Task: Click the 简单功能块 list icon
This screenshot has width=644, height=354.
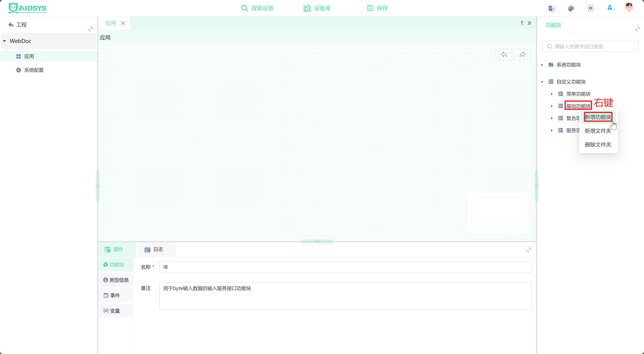Action: coord(560,94)
